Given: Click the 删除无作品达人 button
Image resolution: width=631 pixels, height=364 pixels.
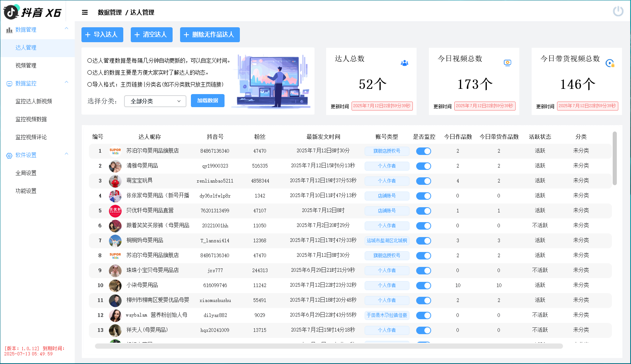Looking at the screenshot, I should (210, 35).
